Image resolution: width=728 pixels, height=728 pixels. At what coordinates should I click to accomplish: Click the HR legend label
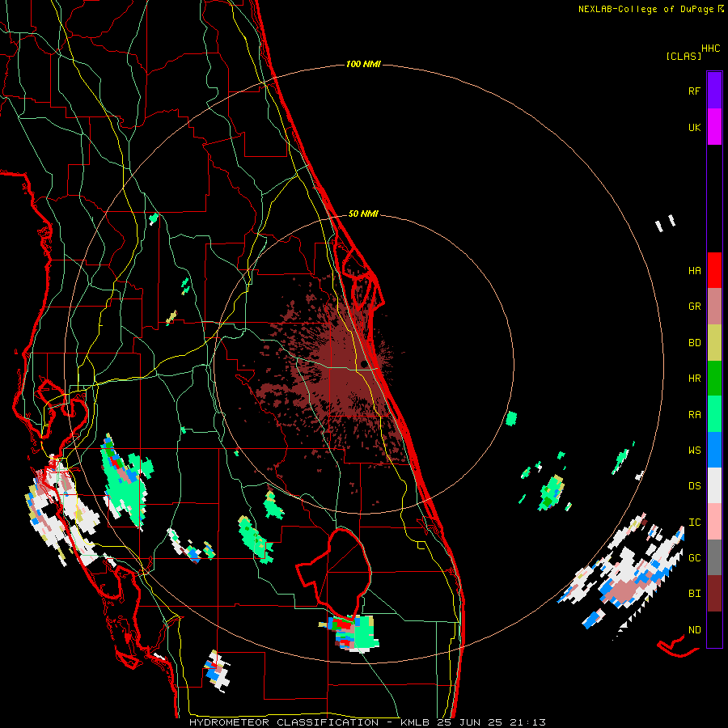(694, 379)
